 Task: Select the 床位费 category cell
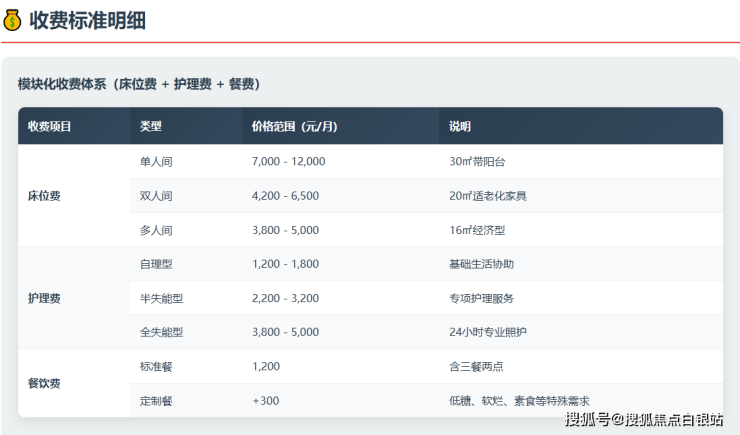pos(44,196)
